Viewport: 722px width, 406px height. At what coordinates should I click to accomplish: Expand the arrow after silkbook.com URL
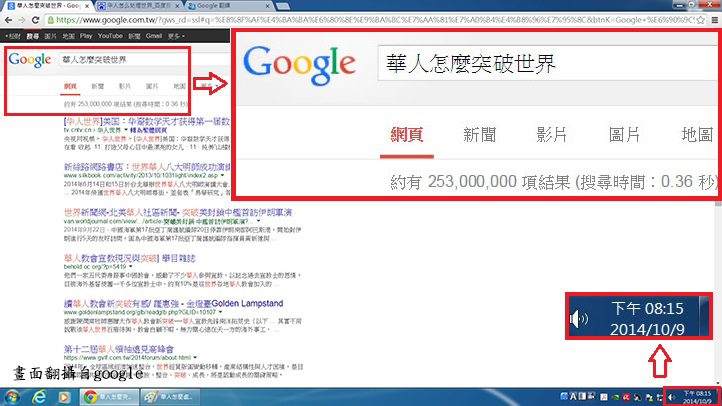pyautogui.click(x=222, y=175)
